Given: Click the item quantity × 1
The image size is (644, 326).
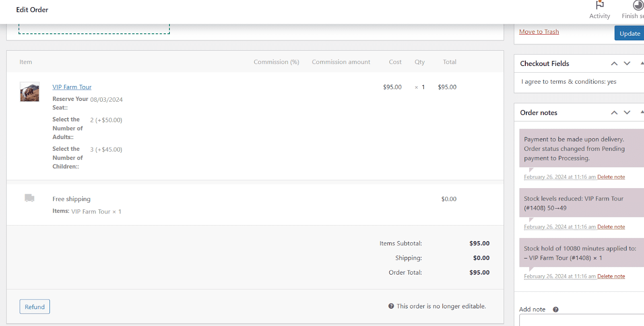Looking at the screenshot, I should (x=420, y=87).
